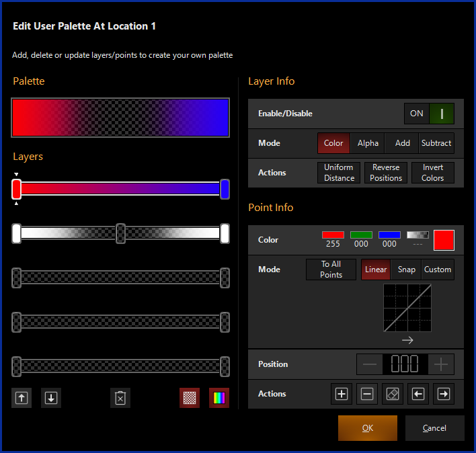Decrease Position with the minus stepper
This screenshot has width=476, height=453.
point(370,364)
